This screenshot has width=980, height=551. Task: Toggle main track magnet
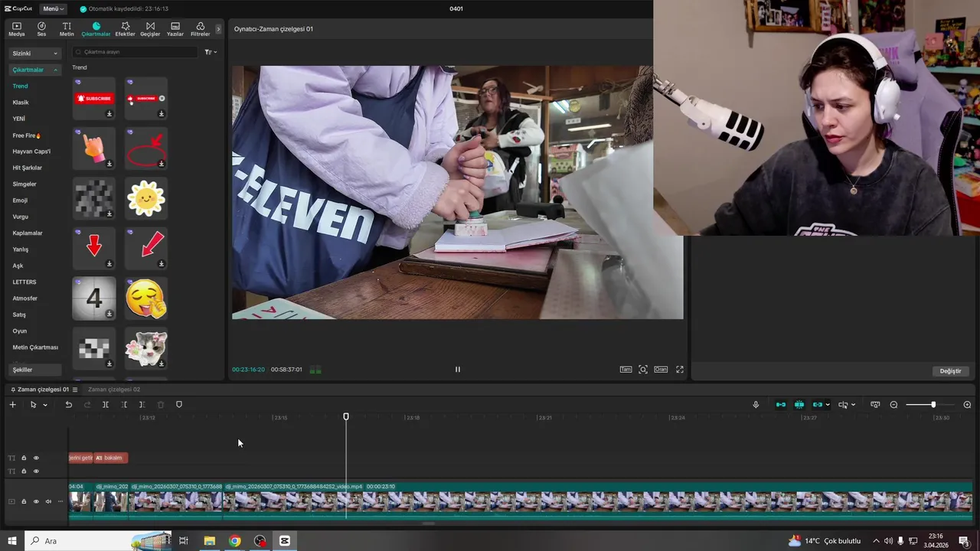pos(781,405)
